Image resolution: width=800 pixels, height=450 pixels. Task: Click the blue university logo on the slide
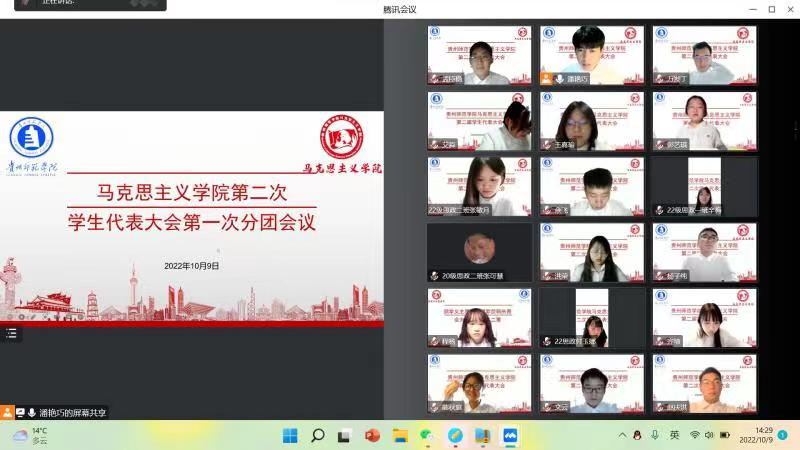[32, 137]
